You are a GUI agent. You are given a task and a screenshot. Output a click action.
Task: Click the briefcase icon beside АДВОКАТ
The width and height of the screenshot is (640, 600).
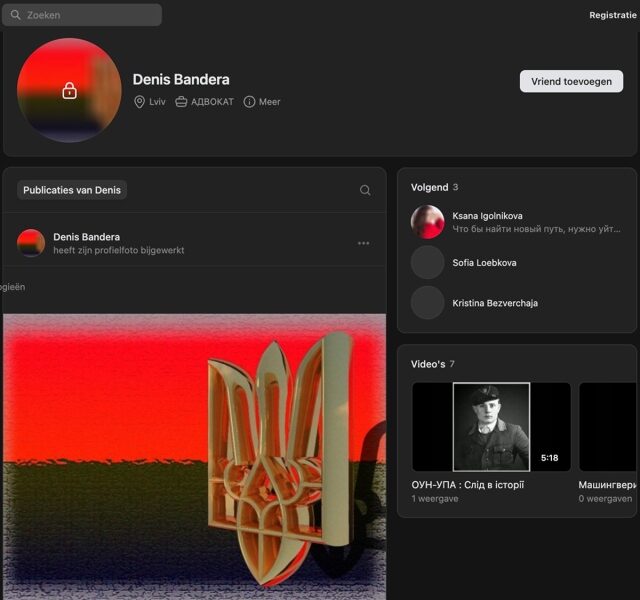[181, 102]
